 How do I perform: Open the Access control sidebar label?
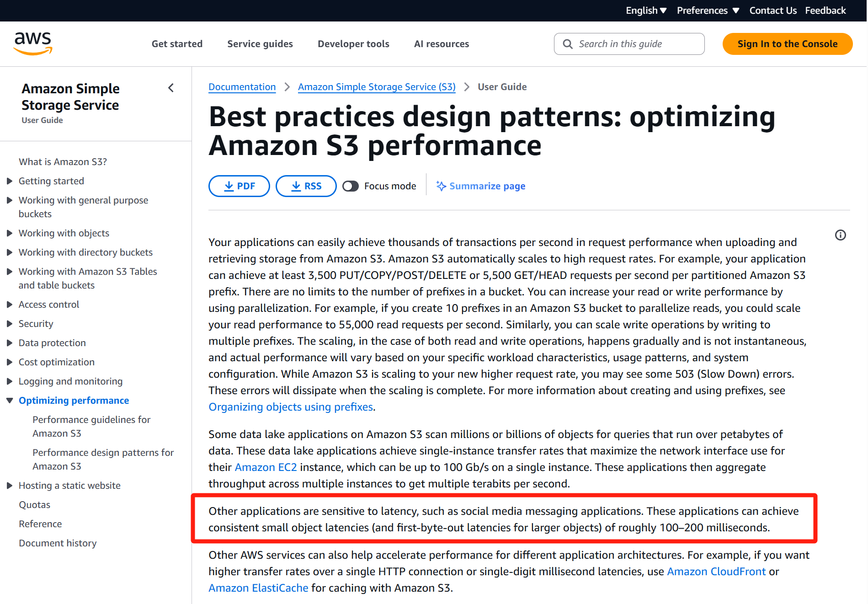pos(49,305)
